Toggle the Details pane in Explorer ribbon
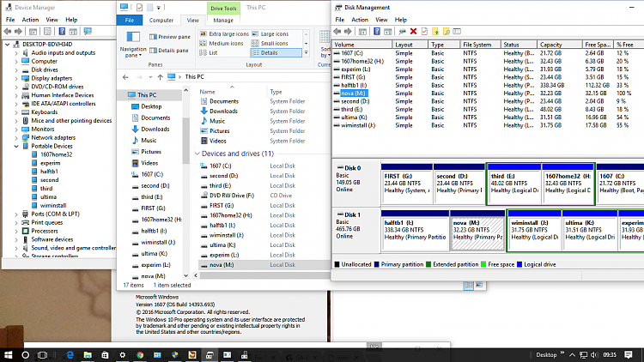 [x=169, y=50]
